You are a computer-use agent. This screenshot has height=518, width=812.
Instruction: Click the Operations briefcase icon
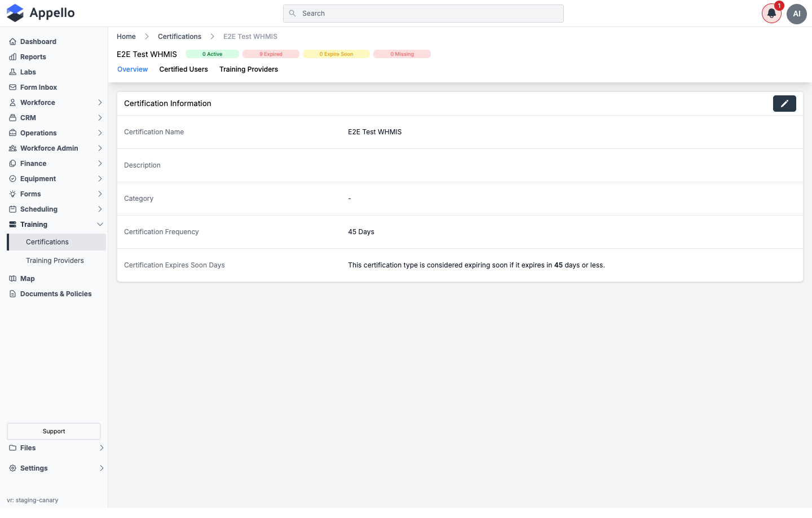12,133
